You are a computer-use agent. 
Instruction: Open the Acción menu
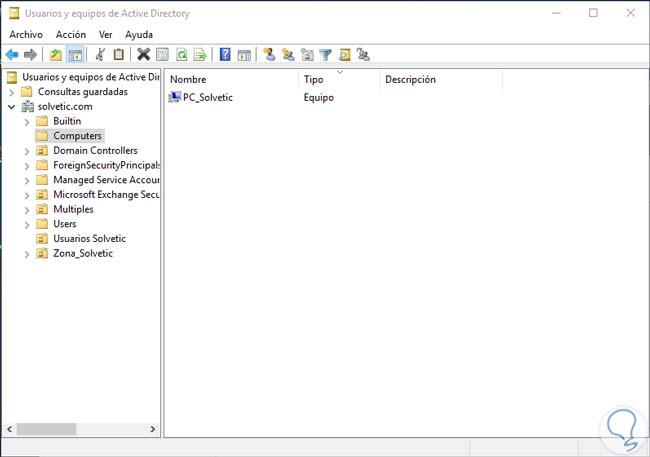pyautogui.click(x=71, y=34)
